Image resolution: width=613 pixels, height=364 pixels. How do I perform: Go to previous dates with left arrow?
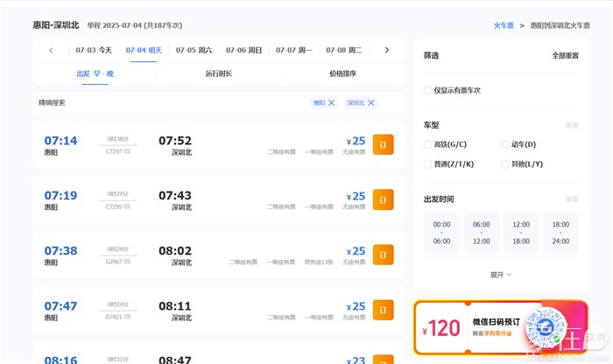tap(51, 50)
